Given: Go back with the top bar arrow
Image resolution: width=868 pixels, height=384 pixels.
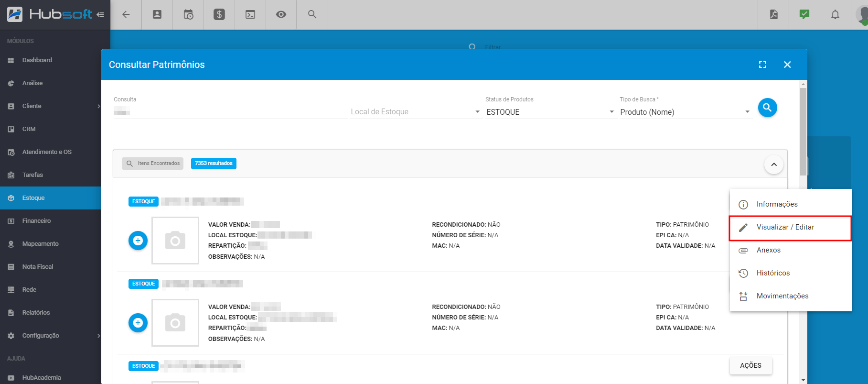Looking at the screenshot, I should coord(126,14).
